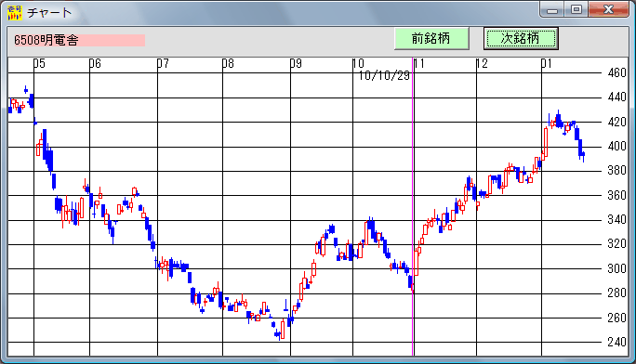Minimize the チャート window
This screenshot has height=364, width=636.
[x=552, y=9]
